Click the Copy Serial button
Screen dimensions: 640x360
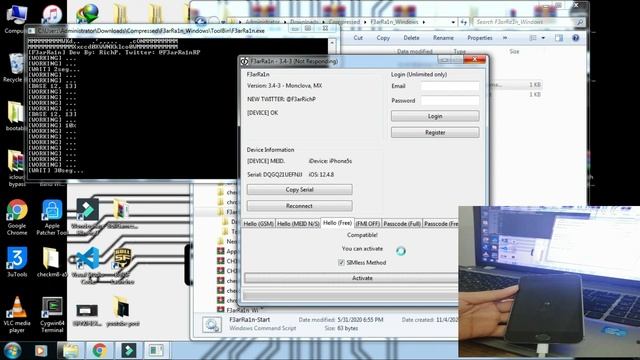click(300, 190)
